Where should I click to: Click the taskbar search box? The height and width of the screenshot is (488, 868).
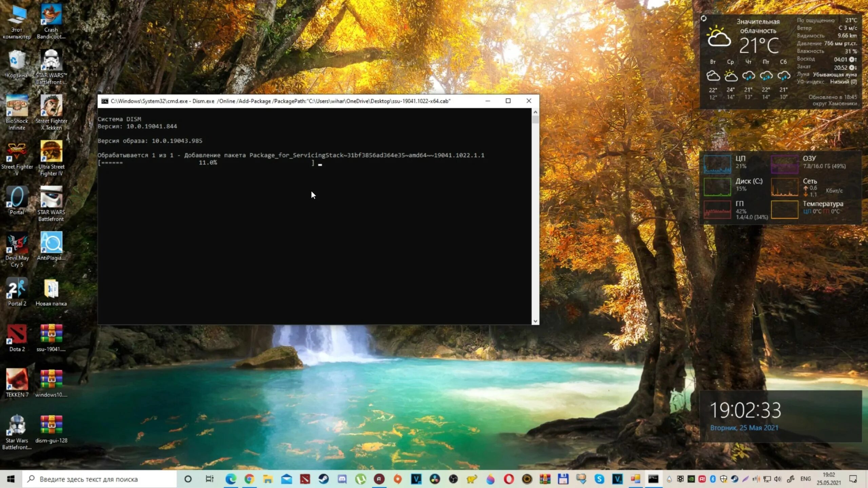click(99, 479)
